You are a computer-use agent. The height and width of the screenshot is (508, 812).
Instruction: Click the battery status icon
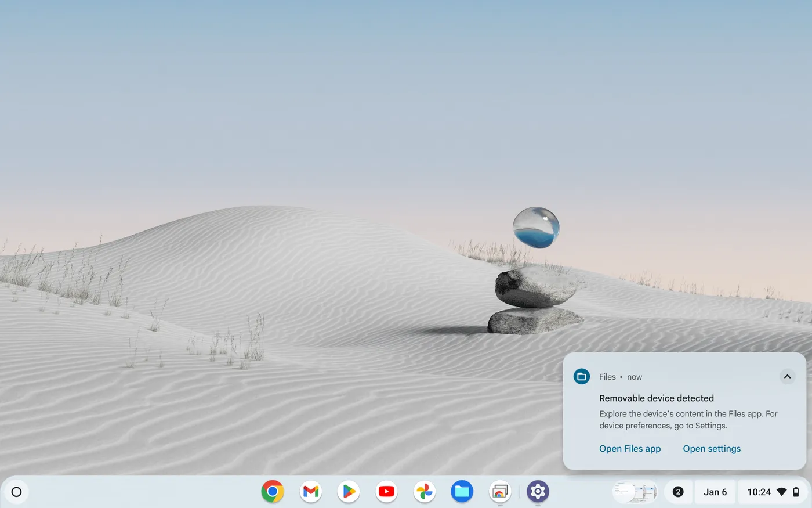coord(796,492)
